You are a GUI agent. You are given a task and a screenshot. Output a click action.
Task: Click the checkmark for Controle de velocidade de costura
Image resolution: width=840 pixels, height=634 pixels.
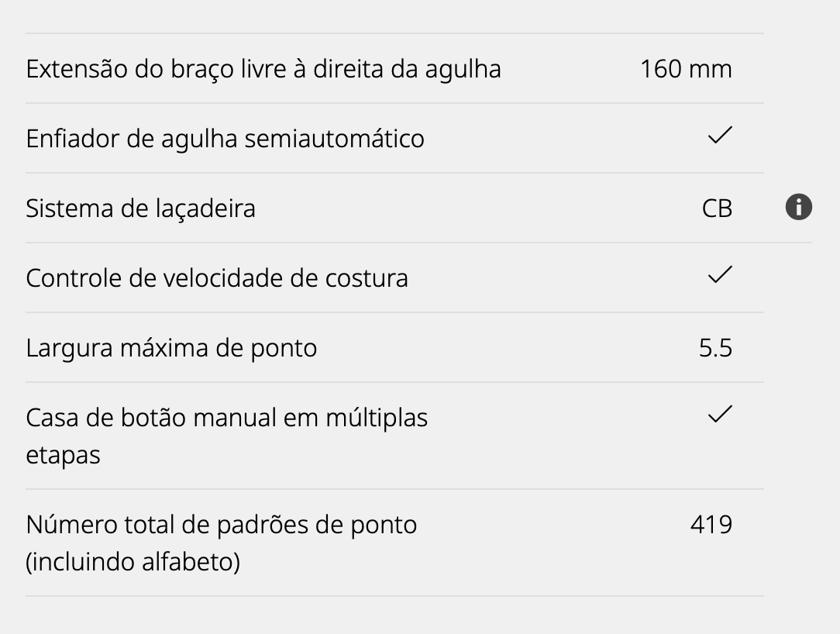click(720, 274)
